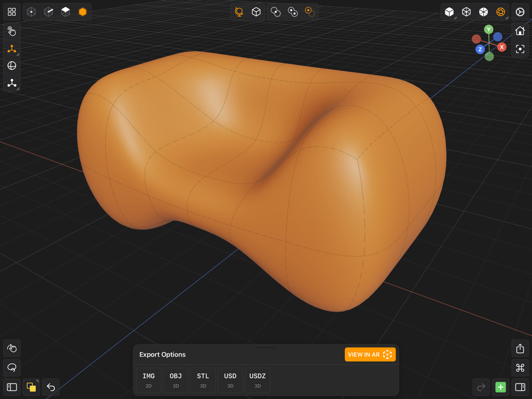
Task: Click the orange circles pivot icon
Action: coord(310,12)
